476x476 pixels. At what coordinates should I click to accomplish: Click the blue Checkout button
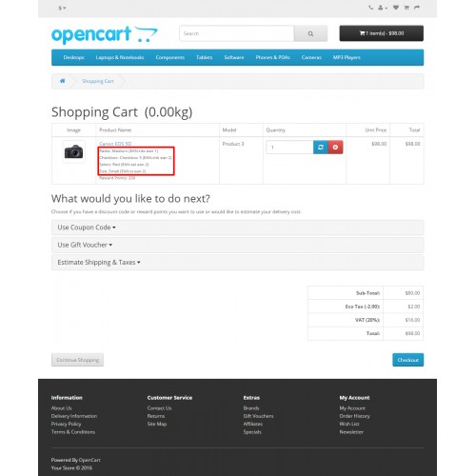407,360
